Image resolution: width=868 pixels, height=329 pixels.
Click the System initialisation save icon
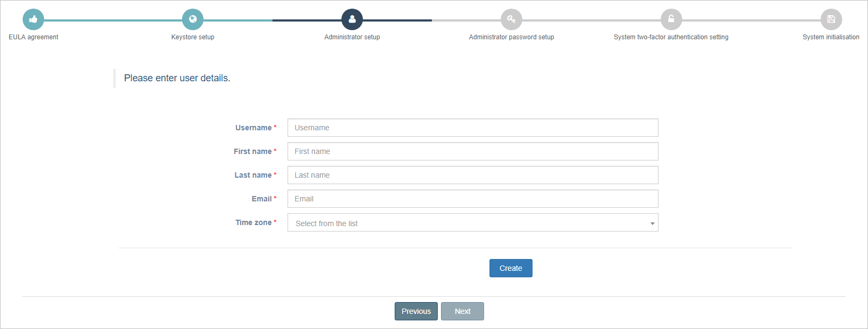(831, 19)
